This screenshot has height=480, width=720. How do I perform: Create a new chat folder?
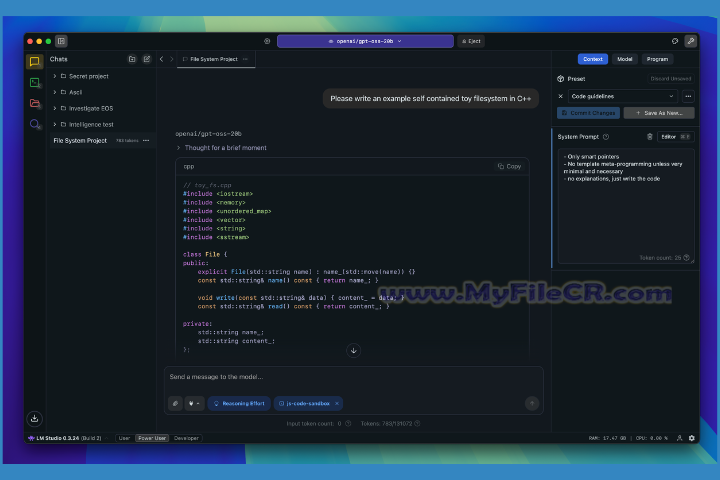tap(132, 59)
